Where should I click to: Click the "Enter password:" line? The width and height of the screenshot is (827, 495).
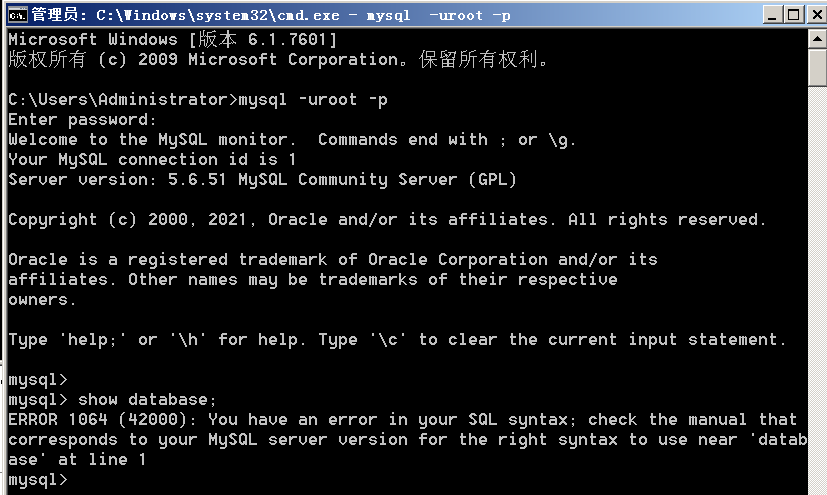tap(82, 120)
